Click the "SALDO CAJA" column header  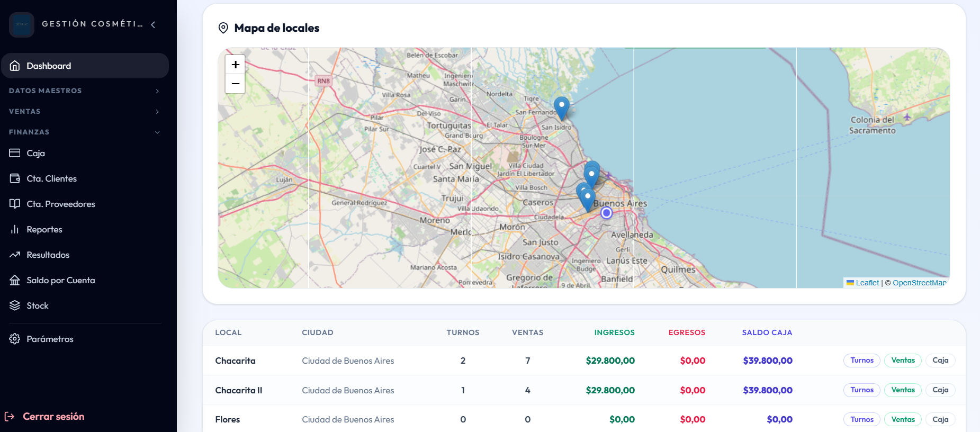point(767,332)
